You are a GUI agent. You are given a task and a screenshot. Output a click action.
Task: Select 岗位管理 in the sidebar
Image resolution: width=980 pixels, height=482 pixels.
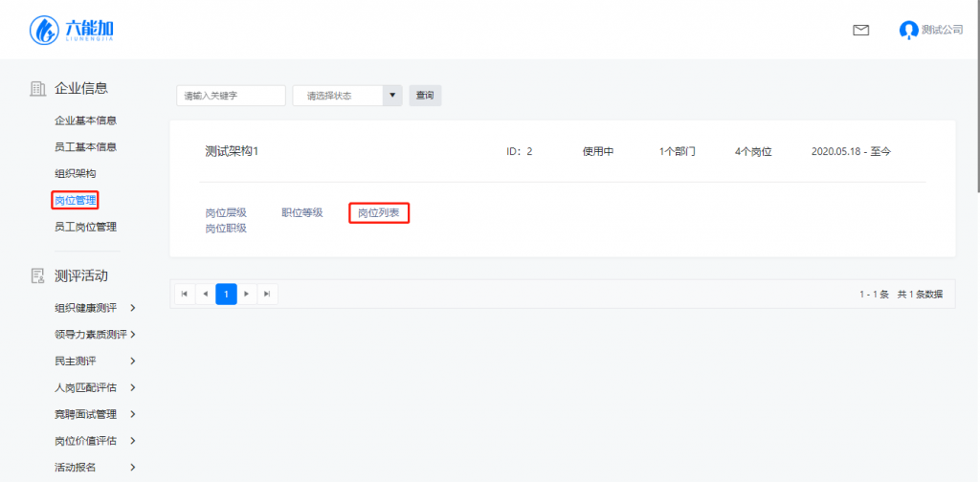pos(76,200)
